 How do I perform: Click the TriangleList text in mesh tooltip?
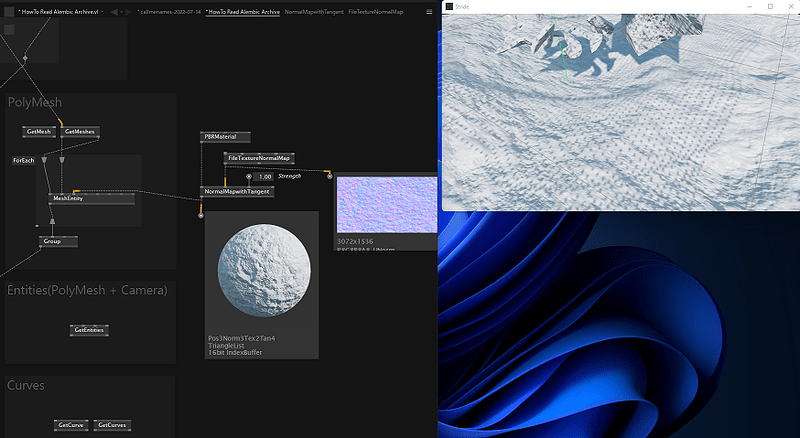(x=226, y=345)
